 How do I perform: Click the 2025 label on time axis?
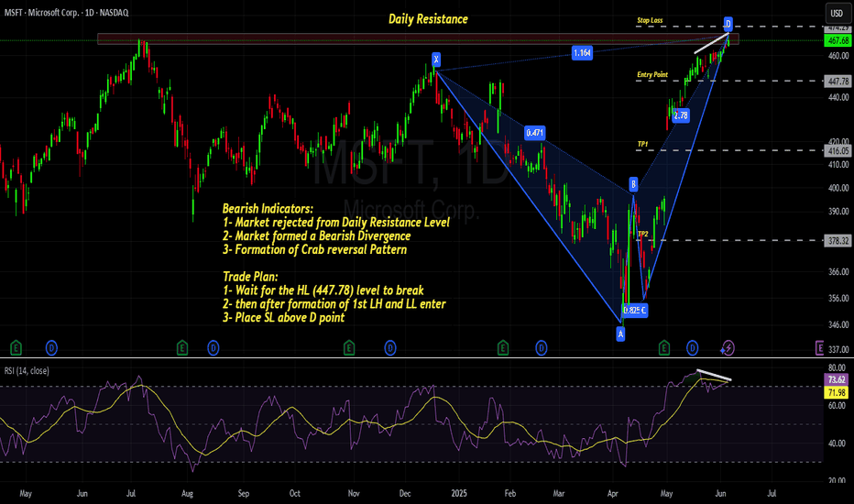(459, 494)
